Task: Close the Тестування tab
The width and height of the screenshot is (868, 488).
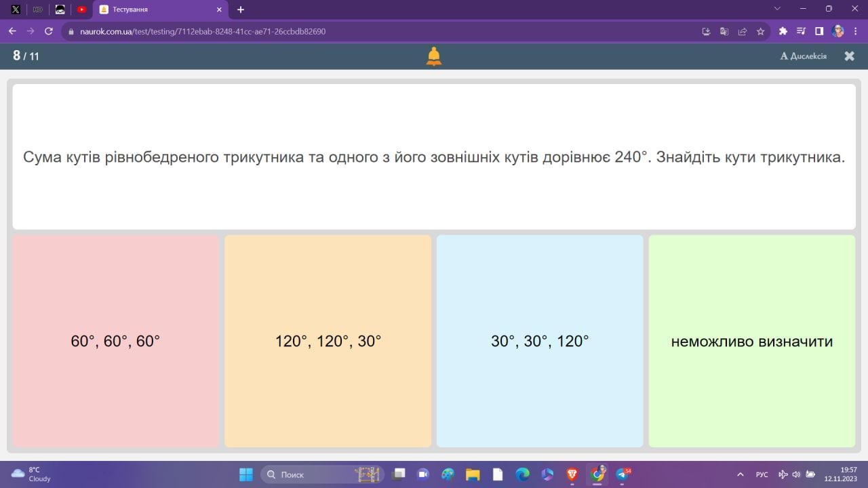Action: click(x=219, y=9)
